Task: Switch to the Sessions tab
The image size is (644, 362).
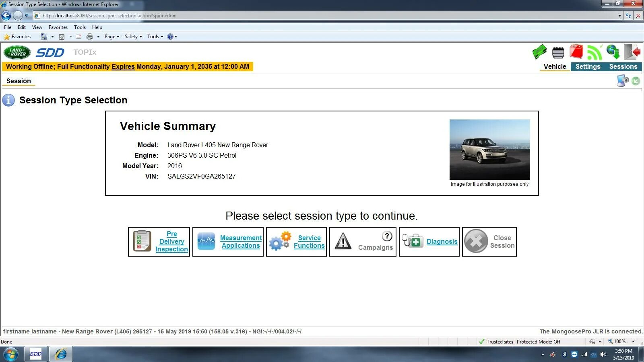Action: click(623, 67)
